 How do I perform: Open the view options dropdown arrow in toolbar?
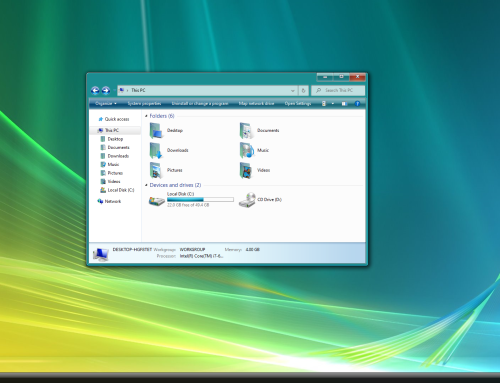pyautogui.click(x=333, y=104)
